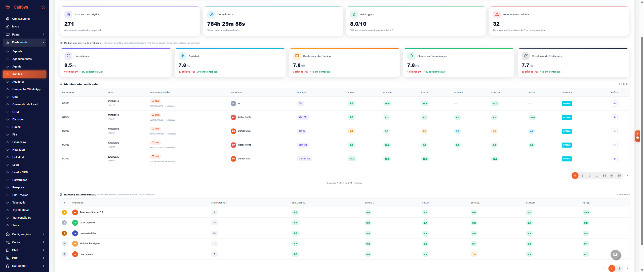Click the Conhecimento Técnico book icon

(x=297, y=56)
